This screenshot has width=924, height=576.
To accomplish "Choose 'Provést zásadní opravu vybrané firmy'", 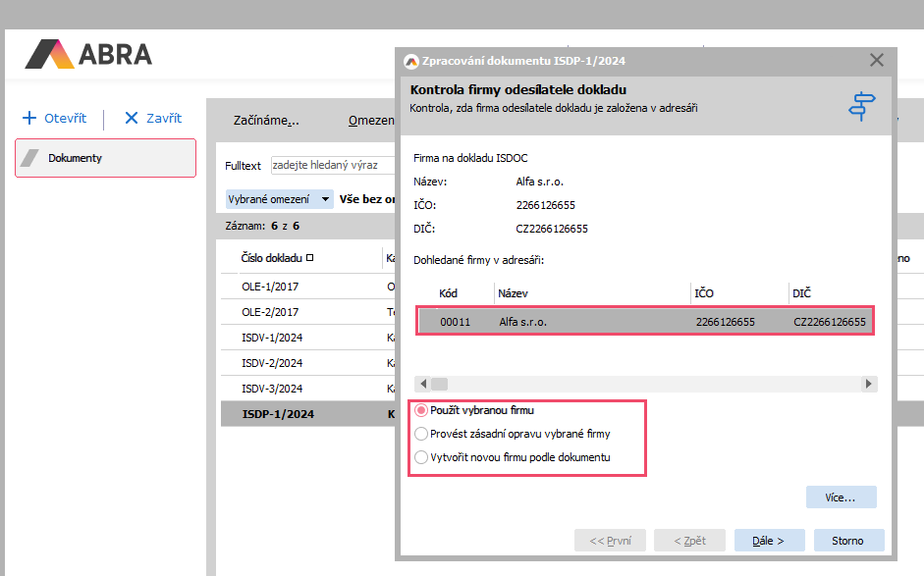I will (x=422, y=434).
